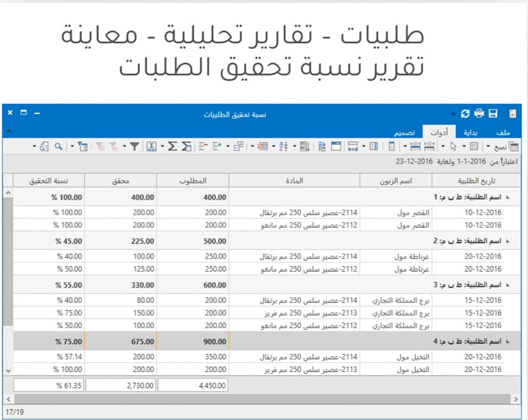
Task: Open the dropdown arrow beside نسخ button
Action: click(x=488, y=146)
